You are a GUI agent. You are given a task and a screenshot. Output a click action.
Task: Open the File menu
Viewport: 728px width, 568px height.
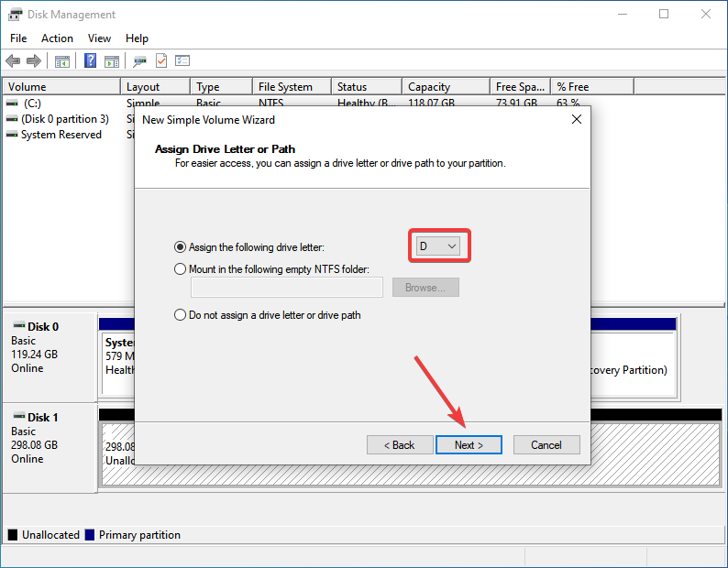click(x=18, y=38)
